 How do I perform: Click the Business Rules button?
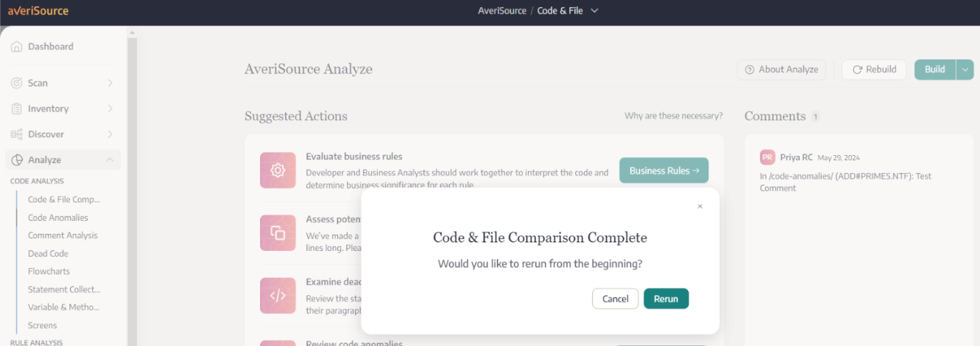click(664, 170)
